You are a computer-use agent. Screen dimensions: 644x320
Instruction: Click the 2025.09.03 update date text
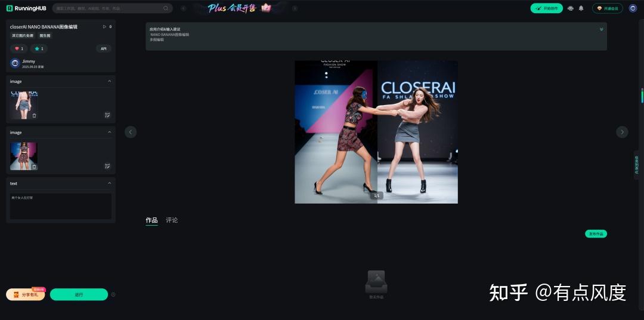tap(33, 67)
